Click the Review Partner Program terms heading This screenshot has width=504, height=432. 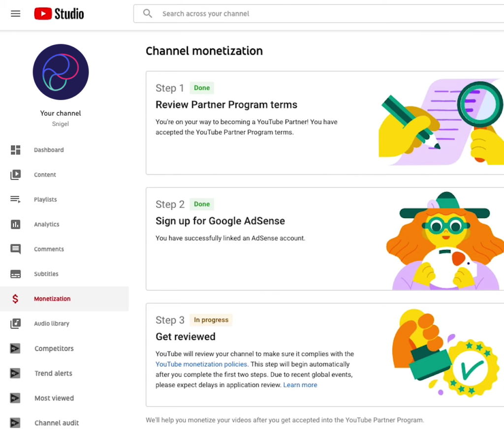pyautogui.click(x=226, y=105)
